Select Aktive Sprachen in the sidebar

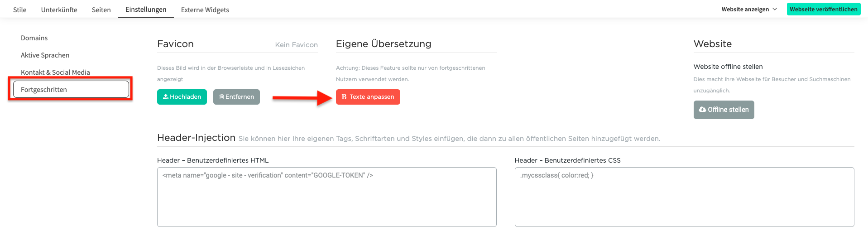tap(45, 55)
